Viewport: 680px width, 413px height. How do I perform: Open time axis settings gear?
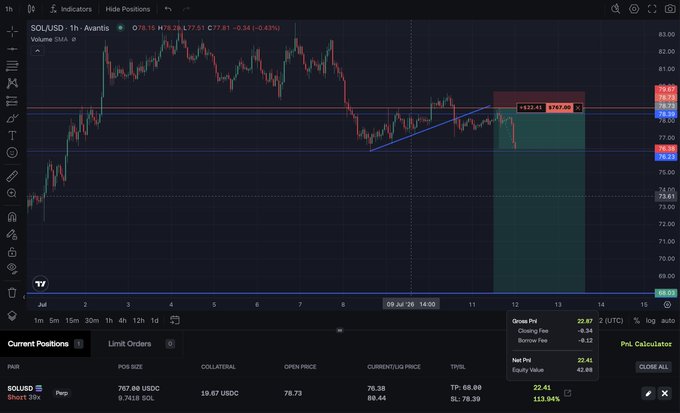pyautogui.click(x=667, y=305)
